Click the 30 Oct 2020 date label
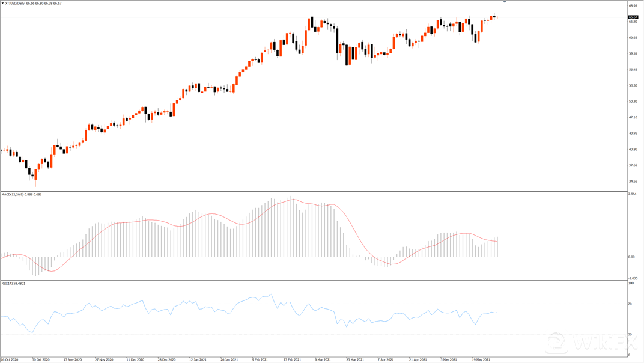 [x=40, y=359]
